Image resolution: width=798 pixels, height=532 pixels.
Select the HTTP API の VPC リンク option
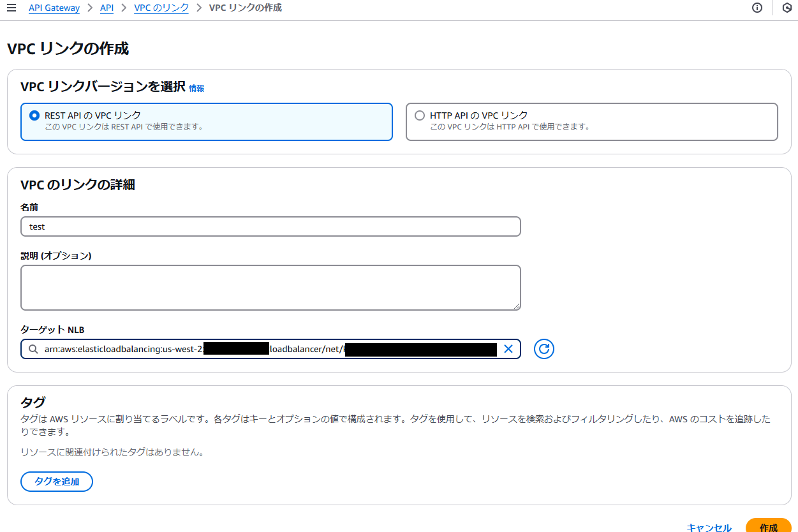point(420,115)
